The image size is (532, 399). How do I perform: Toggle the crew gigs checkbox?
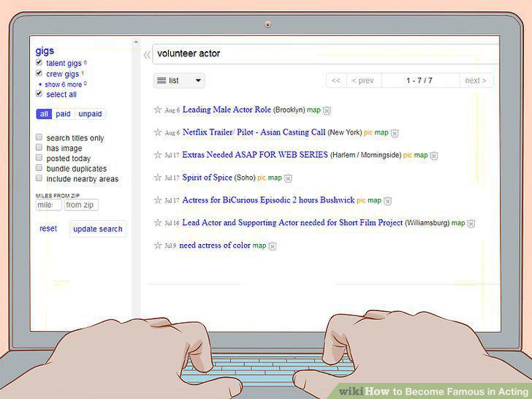pos(39,73)
